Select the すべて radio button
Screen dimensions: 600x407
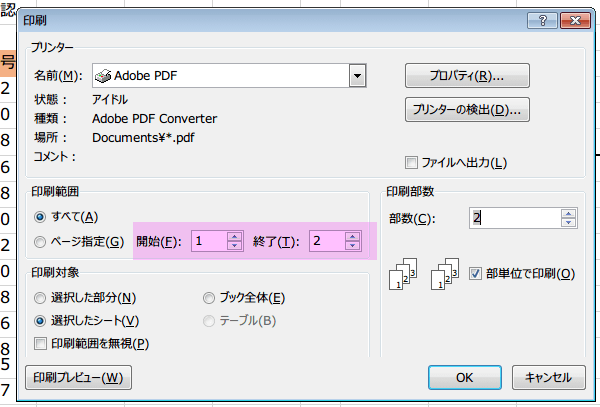(x=40, y=216)
